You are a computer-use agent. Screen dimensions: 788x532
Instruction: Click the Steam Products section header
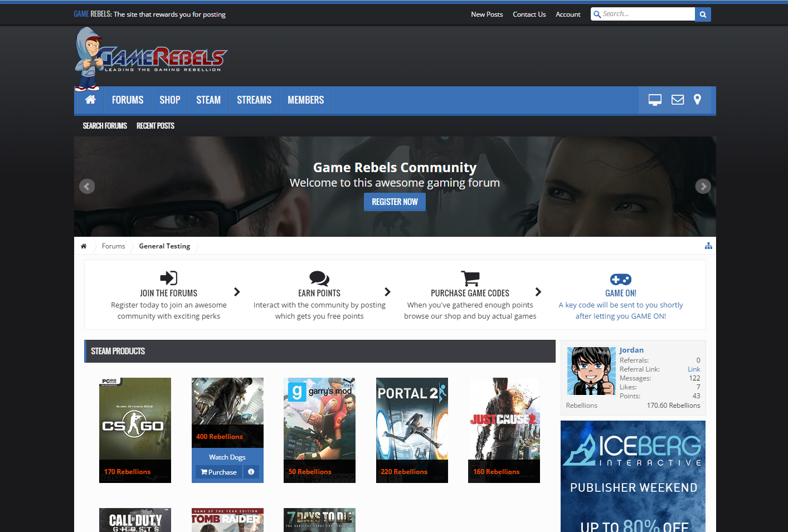[x=320, y=351]
